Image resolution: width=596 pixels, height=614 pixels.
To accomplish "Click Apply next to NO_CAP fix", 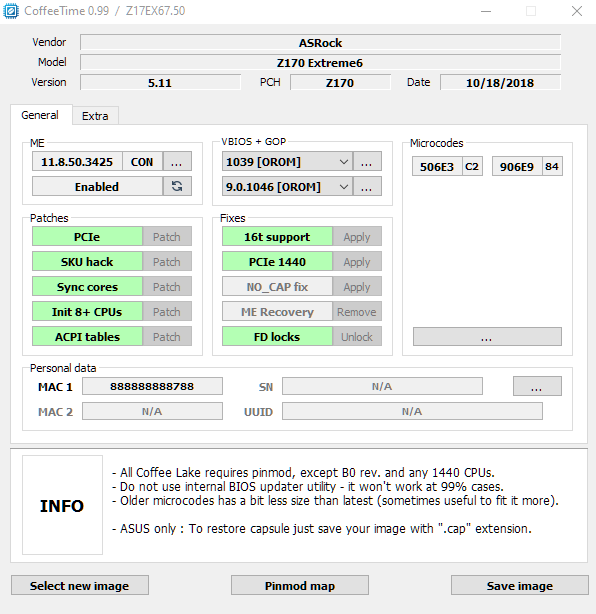I will (357, 287).
